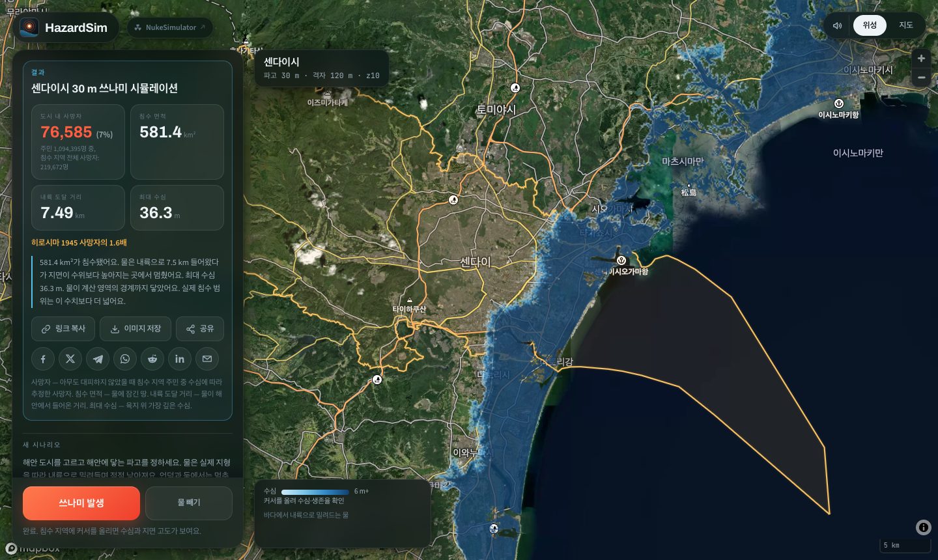
Task: Share simulation by email icon
Action: point(207,359)
